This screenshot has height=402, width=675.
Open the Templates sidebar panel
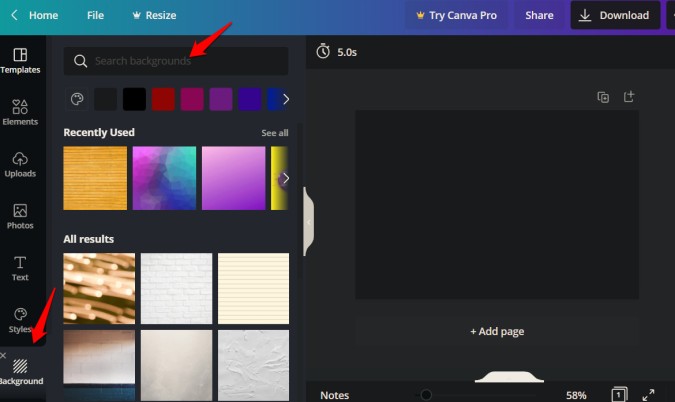pos(20,60)
